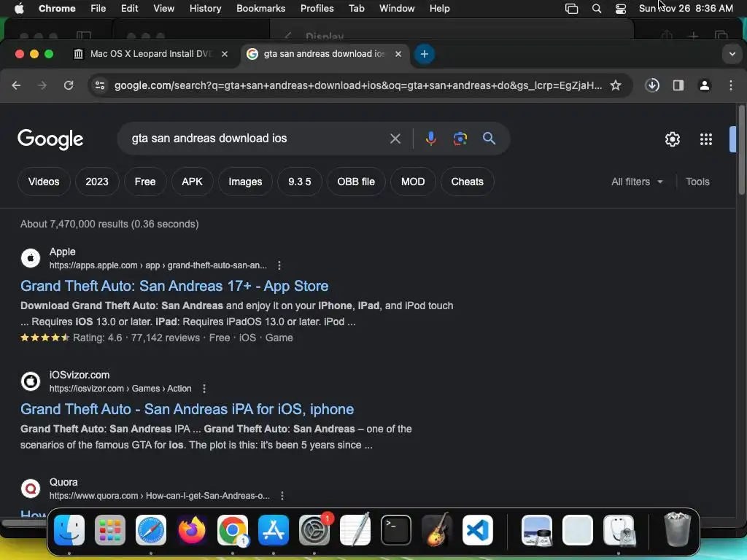
Task: Open a new tab
Action: click(x=425, y=54)
